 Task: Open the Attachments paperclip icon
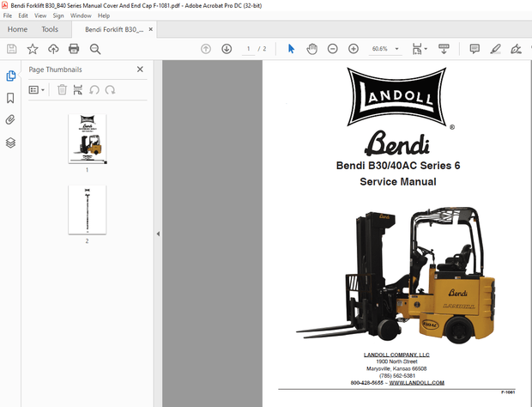10,120
